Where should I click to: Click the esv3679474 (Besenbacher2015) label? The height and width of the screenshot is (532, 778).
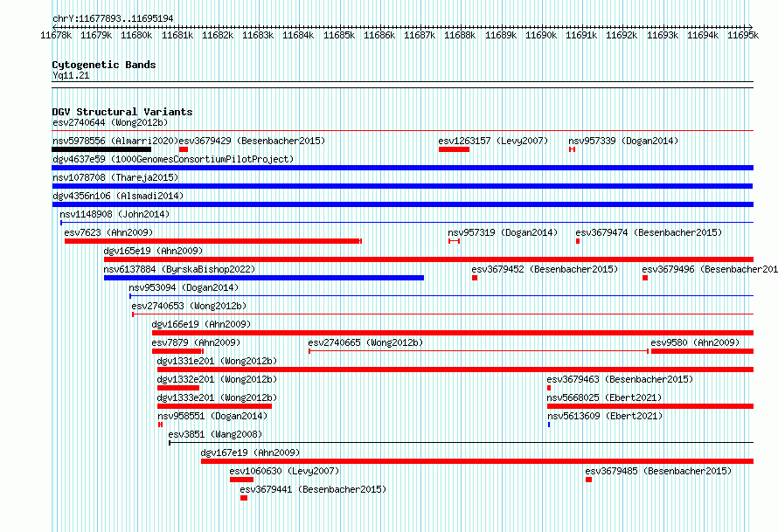click(x=649, y=232)
